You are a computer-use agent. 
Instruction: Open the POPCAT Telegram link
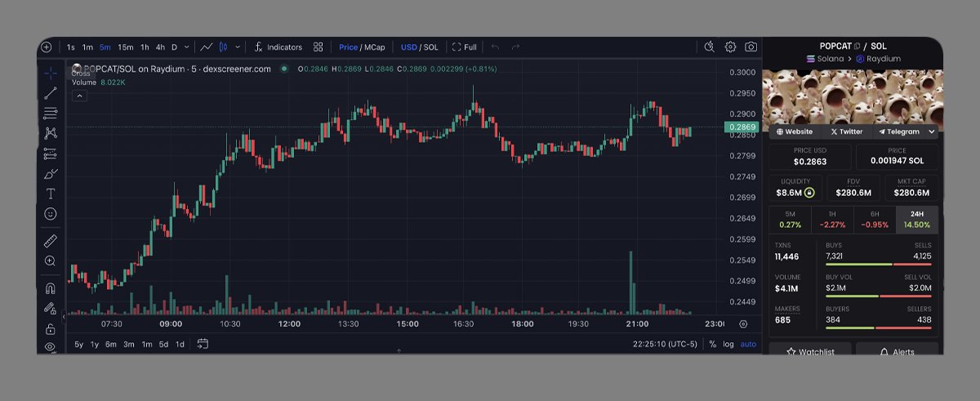point(898,131)
